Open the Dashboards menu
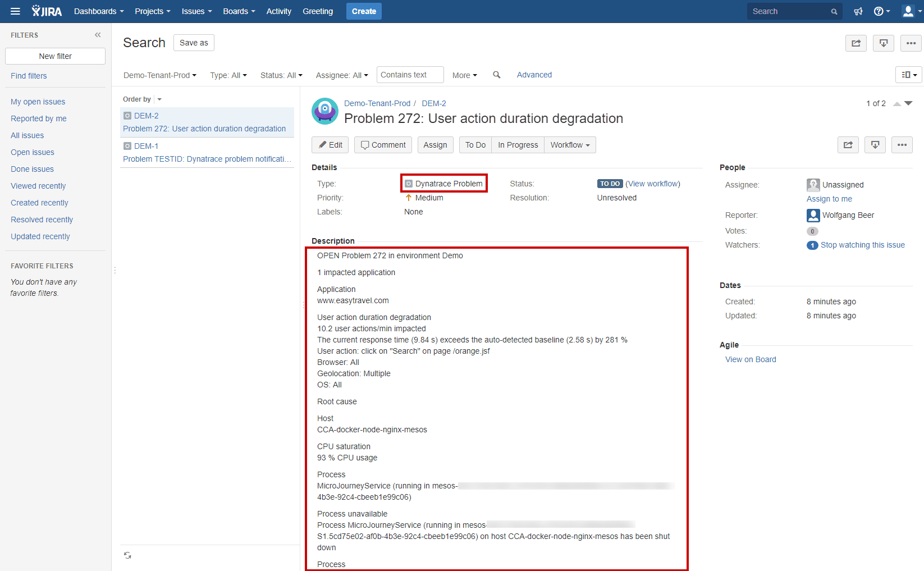Viewport: 924px width, 571px height. tap(99, 11)
